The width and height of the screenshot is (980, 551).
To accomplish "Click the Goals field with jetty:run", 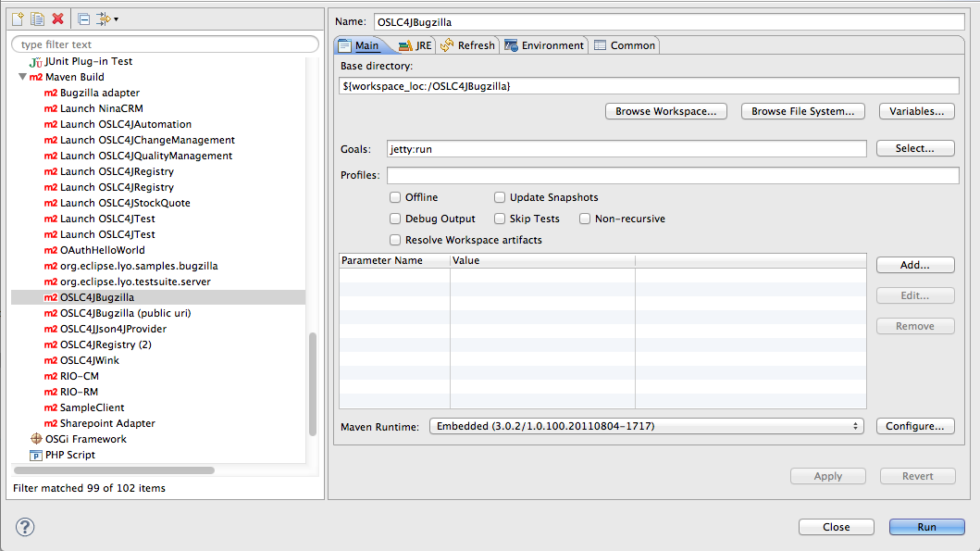I will (626, 149).
